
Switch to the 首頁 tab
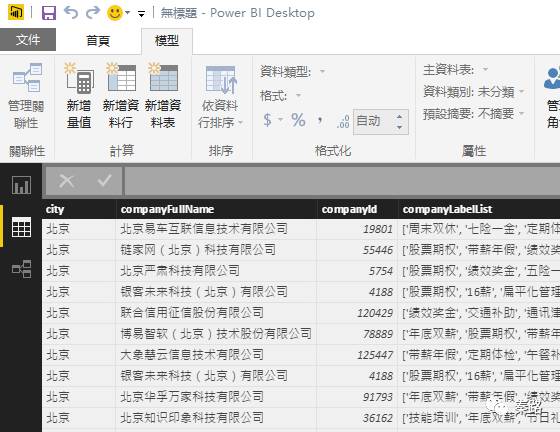pos(98,40)
